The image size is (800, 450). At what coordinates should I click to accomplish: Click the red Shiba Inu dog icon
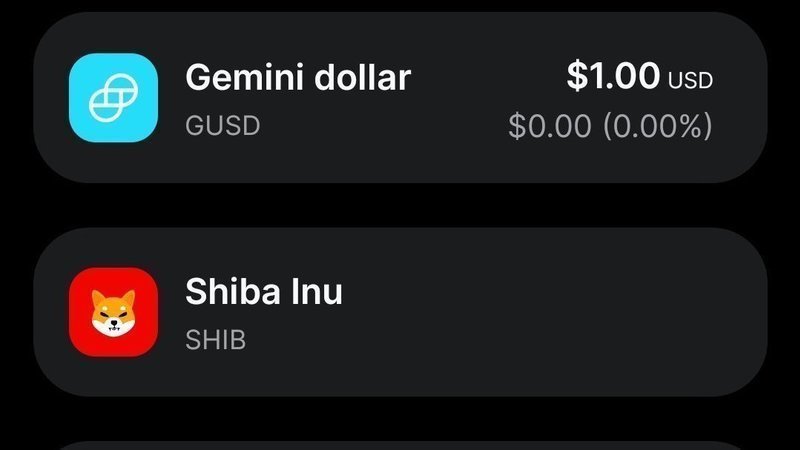113,312
